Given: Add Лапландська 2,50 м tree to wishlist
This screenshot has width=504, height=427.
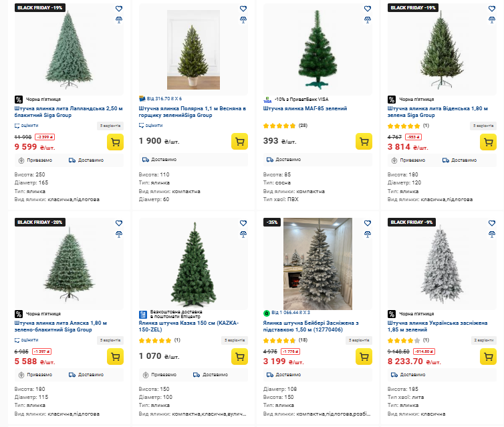Looking at the screenshot, I should pyautogui.click(x=119, y=9).
